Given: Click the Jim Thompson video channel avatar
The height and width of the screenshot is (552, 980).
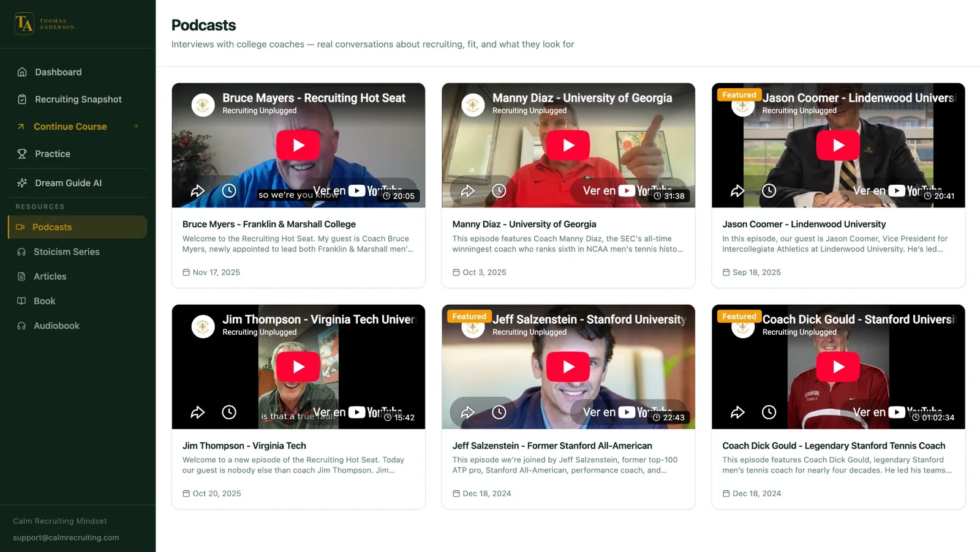Looking at the screenshot, I should pos(203,326).
